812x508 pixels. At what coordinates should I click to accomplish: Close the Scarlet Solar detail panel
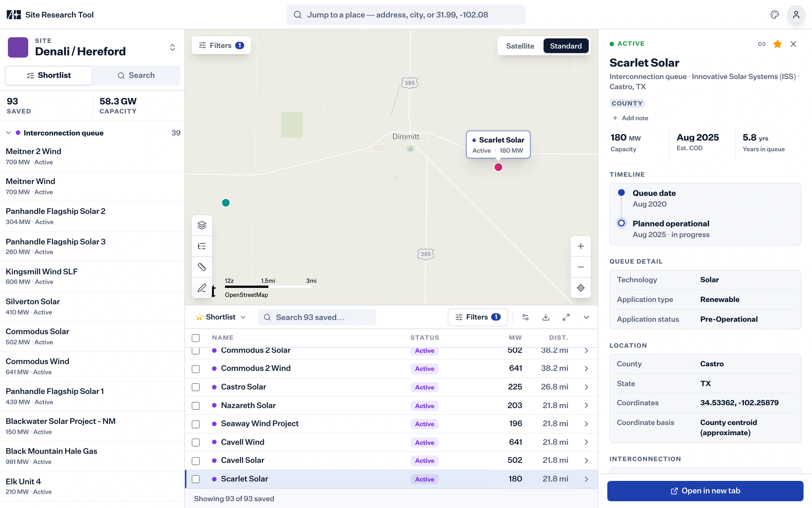pos(793,44)
